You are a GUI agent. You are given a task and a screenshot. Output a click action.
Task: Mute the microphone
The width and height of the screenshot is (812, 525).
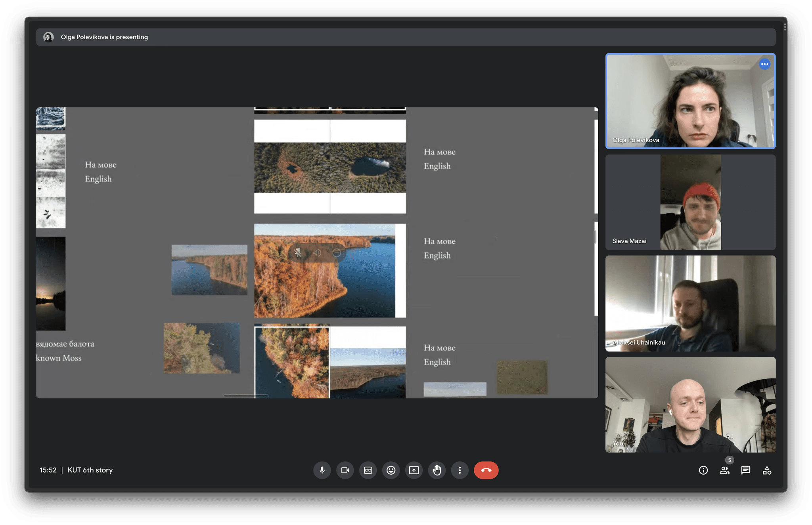coord(322,470)
